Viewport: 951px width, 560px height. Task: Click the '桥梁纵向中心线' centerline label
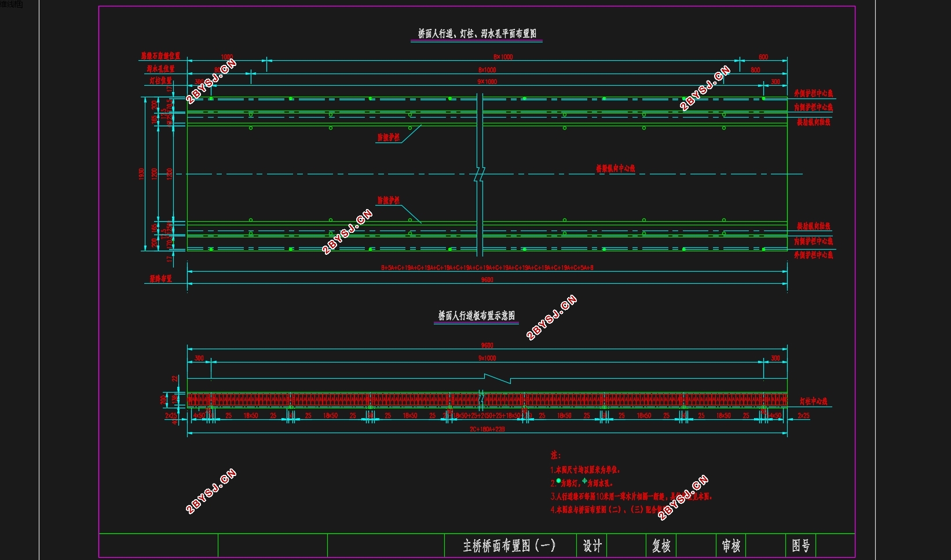click(616, 169)
